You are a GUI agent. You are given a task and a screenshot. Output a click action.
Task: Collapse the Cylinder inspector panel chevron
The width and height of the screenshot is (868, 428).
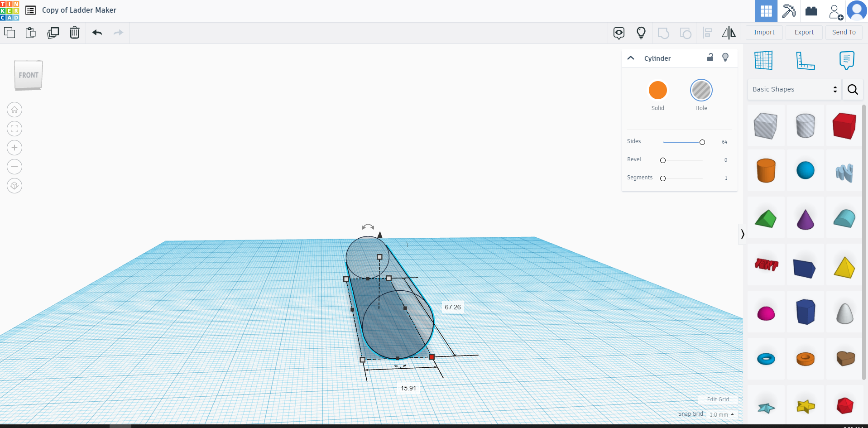(x=631, y=58)
